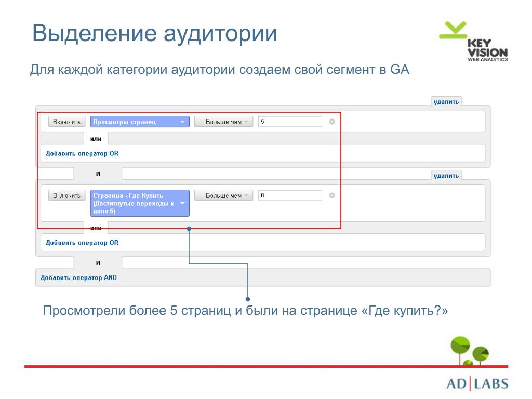Viewport: 532px width, 399px height.
Task: Remove the Просмотры страниц condition via x icon
Action: 332,122
